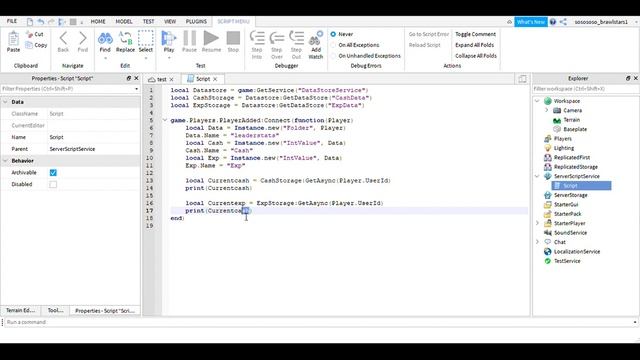The image size is (640, 360).
Task: Undock the Explorer panel
Action: click(628, 78)
